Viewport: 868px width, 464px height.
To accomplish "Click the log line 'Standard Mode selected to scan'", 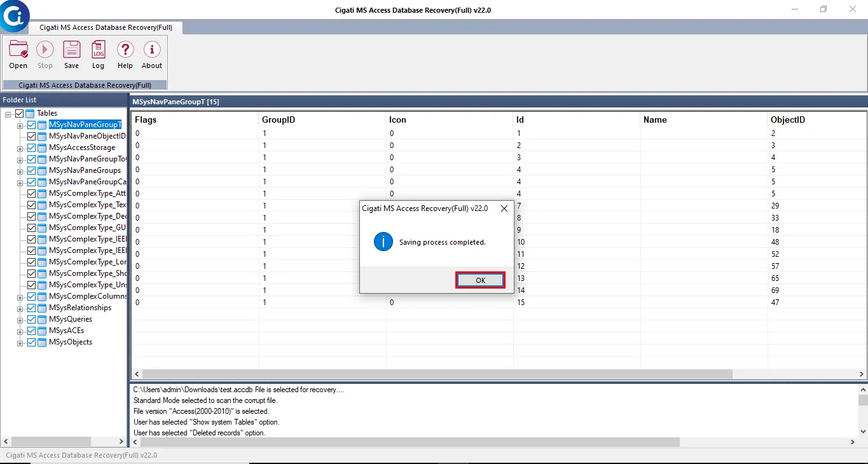I will [x=205, y=400].
